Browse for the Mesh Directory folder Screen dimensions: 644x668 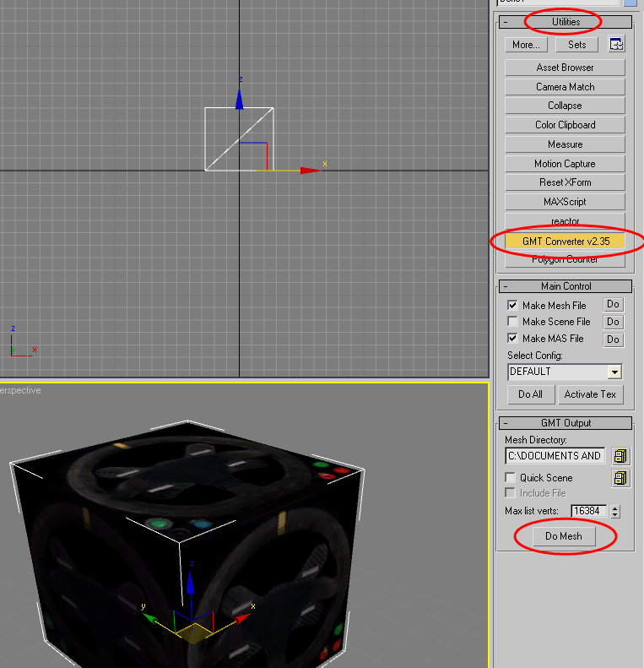[620, 456]
